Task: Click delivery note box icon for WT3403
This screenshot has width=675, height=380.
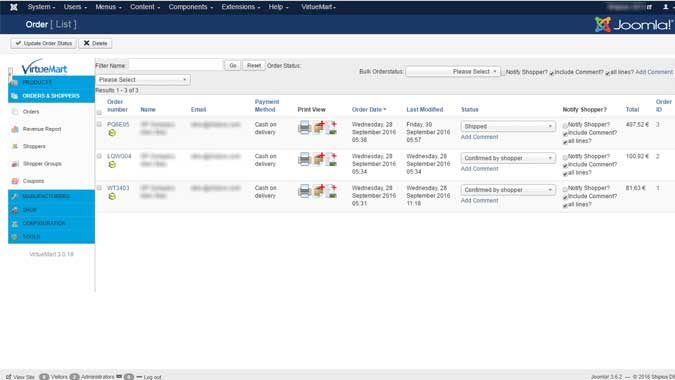Action: (319, 191)
